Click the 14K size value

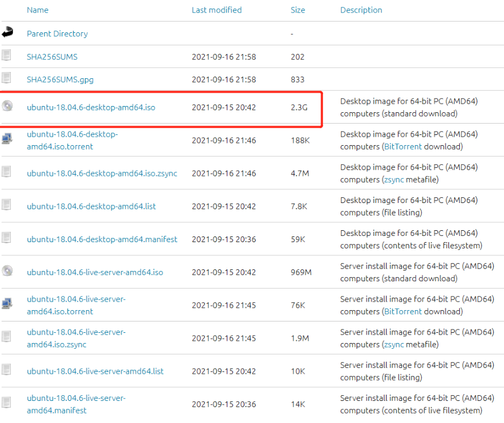[x=298, y=404]
